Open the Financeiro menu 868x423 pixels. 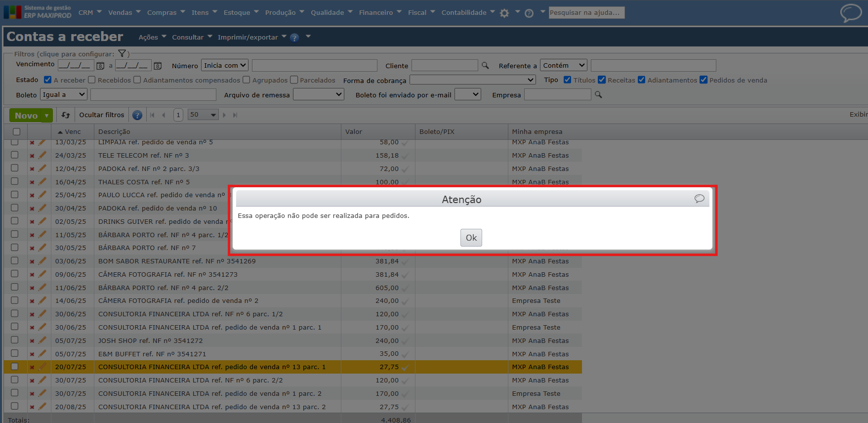point(379,12)
